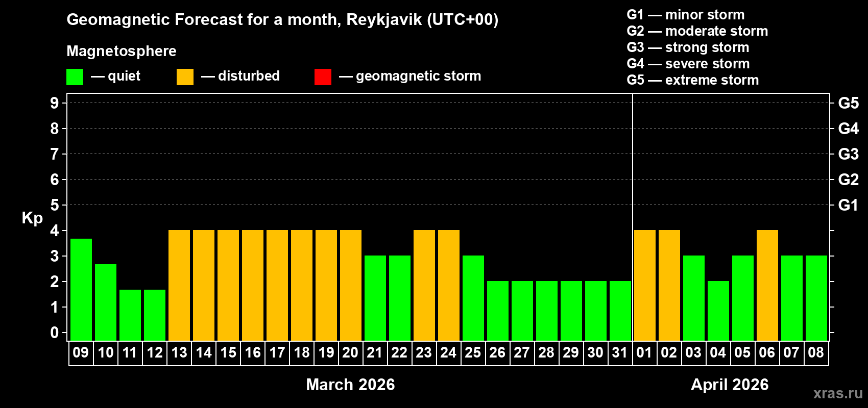
Task: Select the green bar for April 08
Action: [816, 298]
